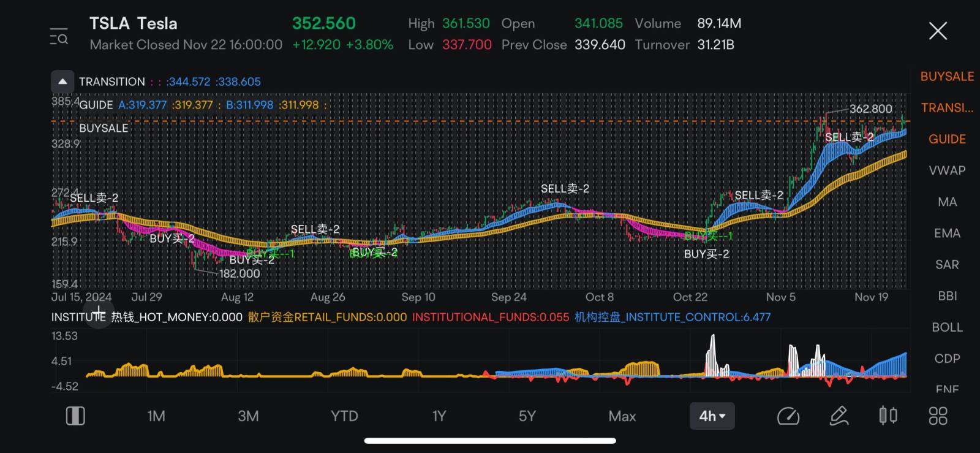Toggle the TRANSI... indicator in sidebar
The image size is (980, 453).
(947, 108)
